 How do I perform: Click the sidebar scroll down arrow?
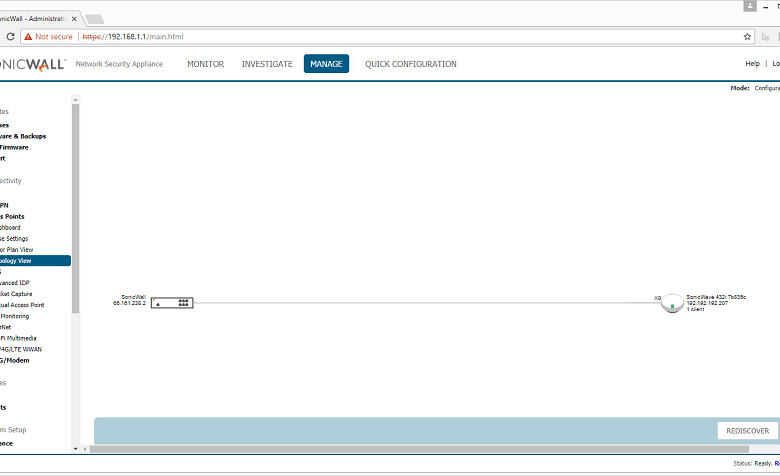[x=76, y=449]
